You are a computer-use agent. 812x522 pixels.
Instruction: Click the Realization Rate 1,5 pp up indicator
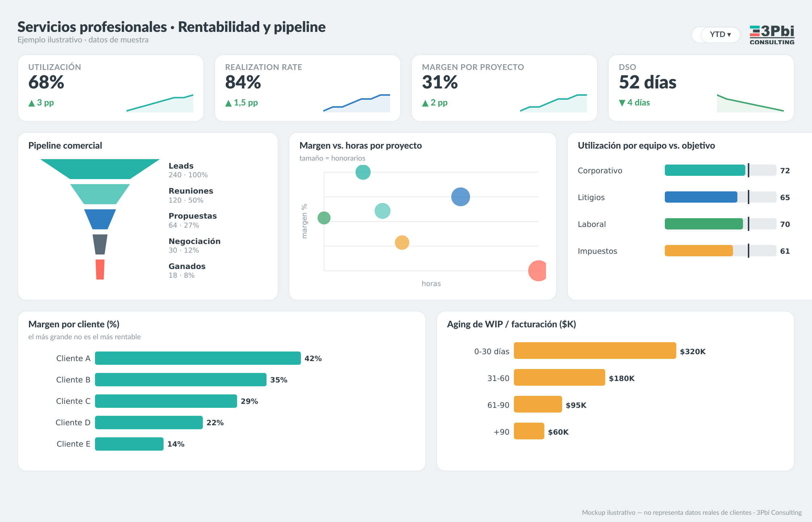[241, 103]
